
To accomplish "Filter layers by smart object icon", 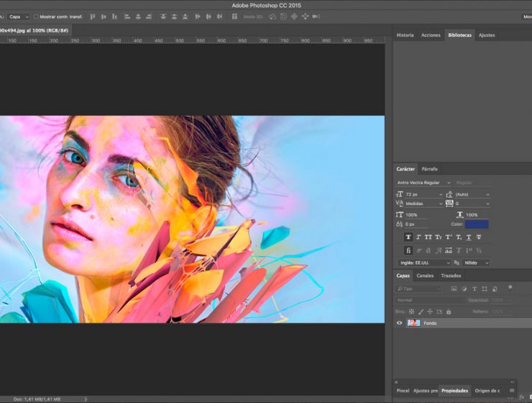I will [495, 289].
